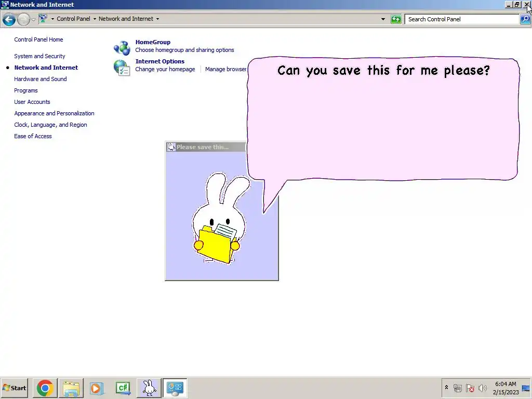The image size is (532, 399).
Task: Open the address bar history dropdown
Action: (383, 19)
